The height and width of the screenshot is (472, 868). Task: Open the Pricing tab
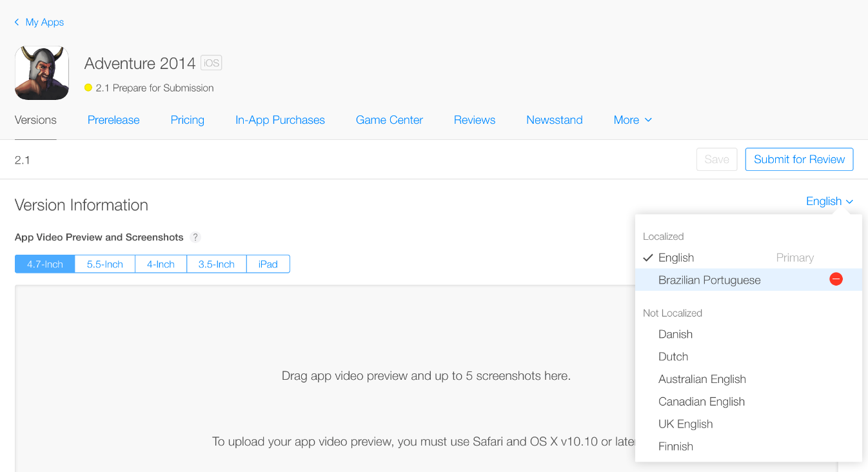click(188, 120)
